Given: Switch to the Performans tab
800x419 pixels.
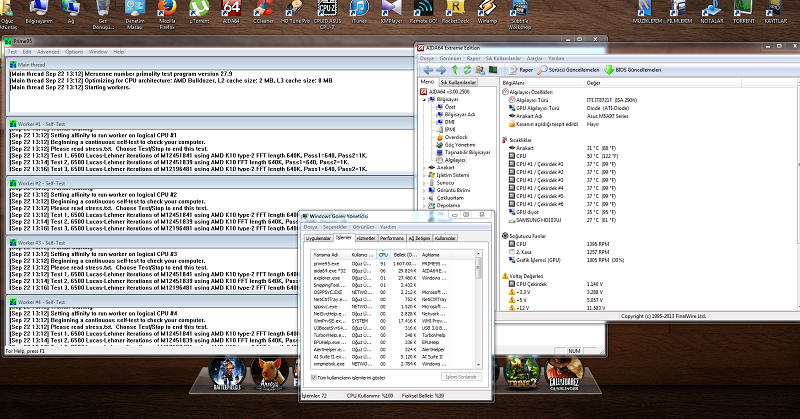Looking at the screenshot, I should [391, 238].
